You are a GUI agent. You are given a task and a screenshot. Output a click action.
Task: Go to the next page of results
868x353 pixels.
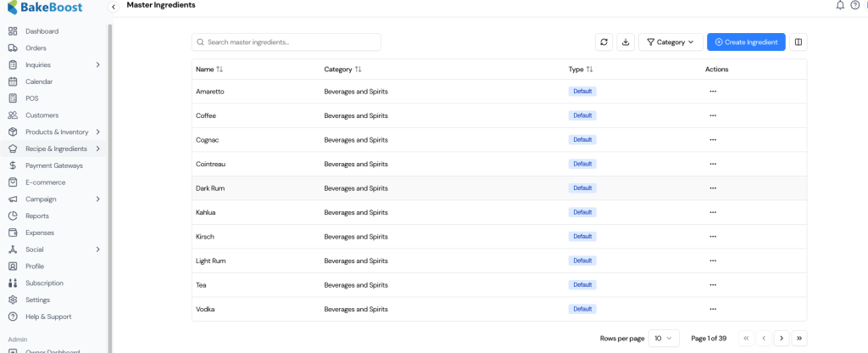[x=782, y=338]
